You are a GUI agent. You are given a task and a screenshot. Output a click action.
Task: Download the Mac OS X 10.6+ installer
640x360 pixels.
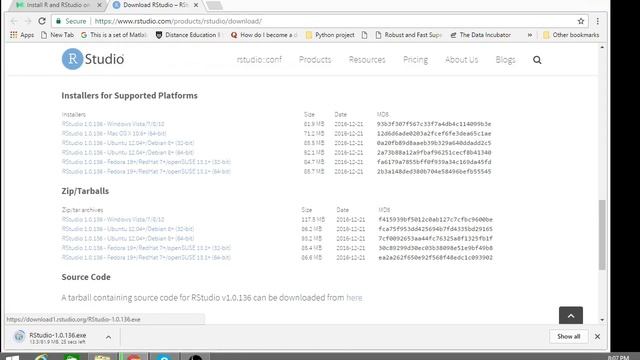(x=114, y=133)
